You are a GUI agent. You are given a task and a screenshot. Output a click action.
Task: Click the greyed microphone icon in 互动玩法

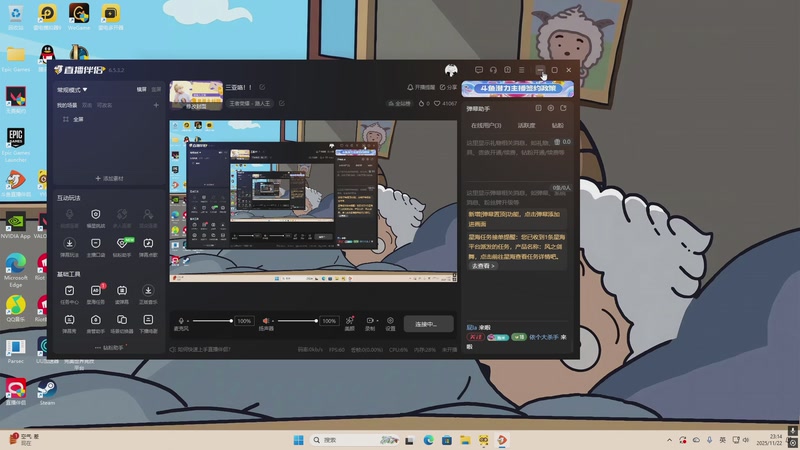click(69, 214)
